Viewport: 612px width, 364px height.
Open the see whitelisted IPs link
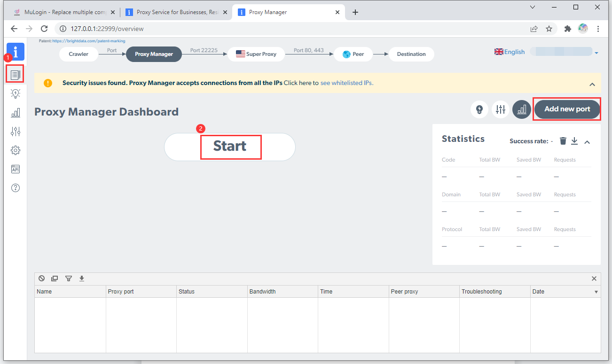click(x=346, y=83)
